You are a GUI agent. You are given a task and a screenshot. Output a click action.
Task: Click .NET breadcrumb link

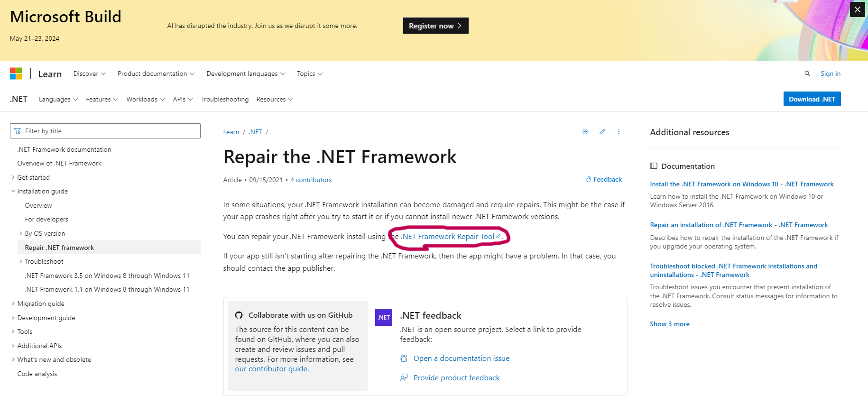click(255, 132)
